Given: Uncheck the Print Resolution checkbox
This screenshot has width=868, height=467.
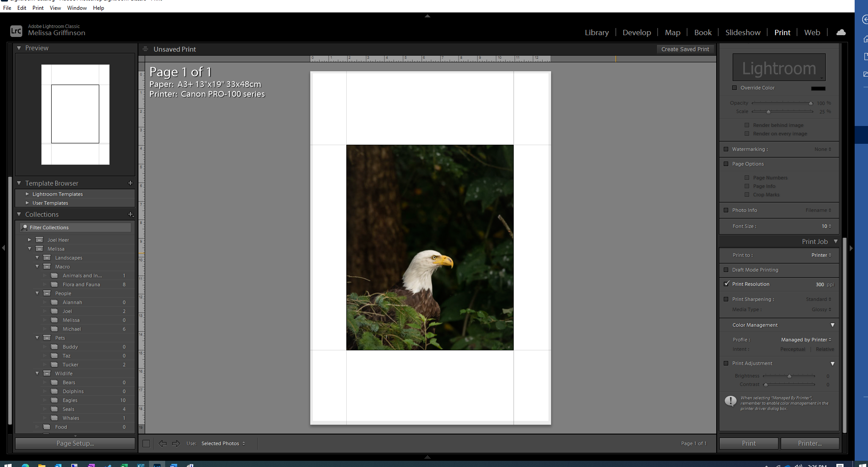Looking at the screenshot, I should (x=726, y=284).
